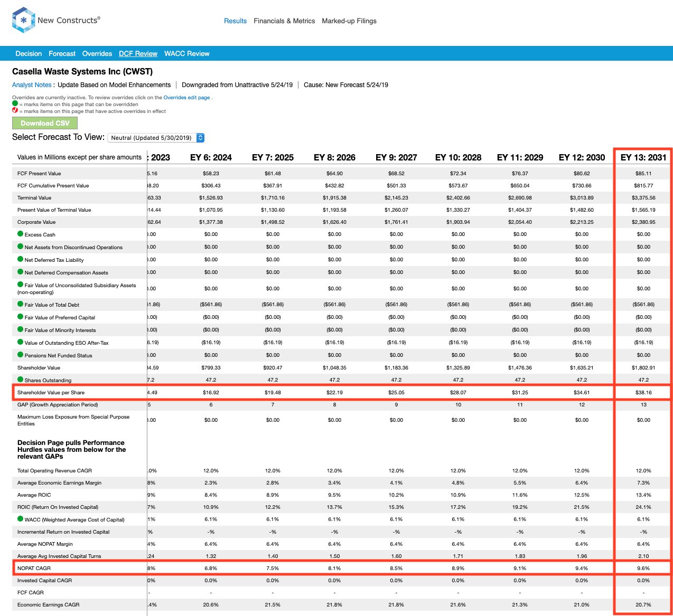Click green dot beside WACC row
Viewport: 673px width, 616px height.
[x=21, y=519]
